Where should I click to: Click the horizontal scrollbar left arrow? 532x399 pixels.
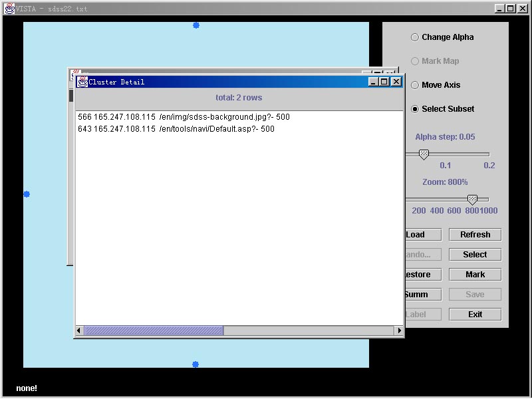[80, 331]
